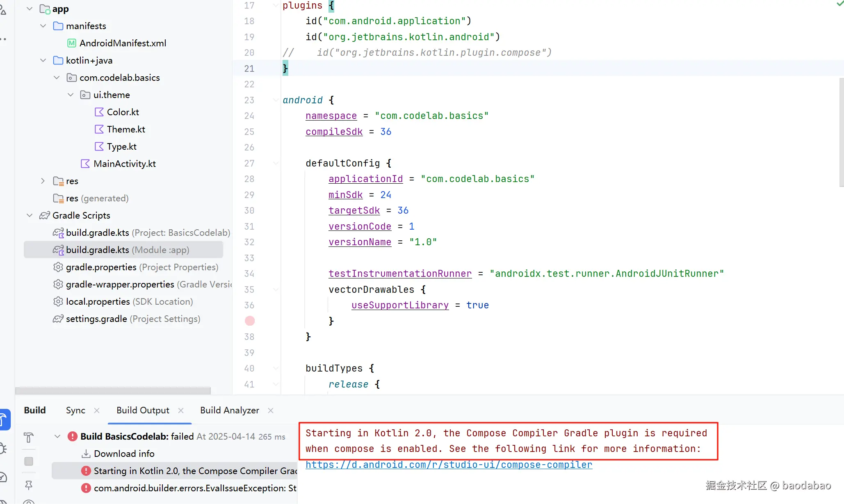This screenshot has height=504, width=844.
Task: Toggle breakpoint marker in editor gutter
Action: [250, 321]
